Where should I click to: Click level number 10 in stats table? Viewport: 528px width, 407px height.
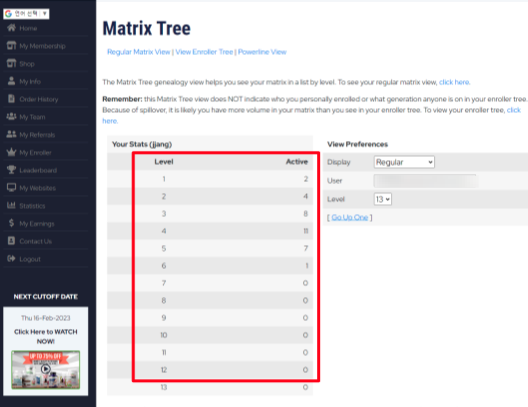164,335
